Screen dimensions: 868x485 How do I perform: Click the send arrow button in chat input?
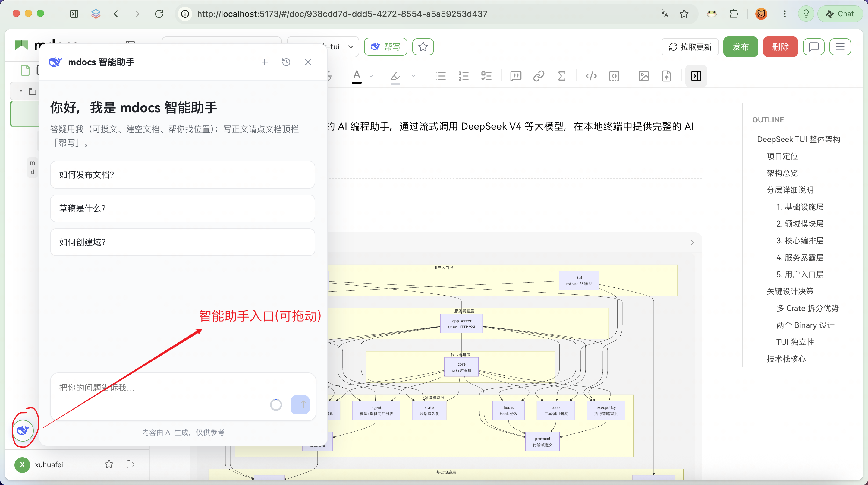(x=300, y=404)
